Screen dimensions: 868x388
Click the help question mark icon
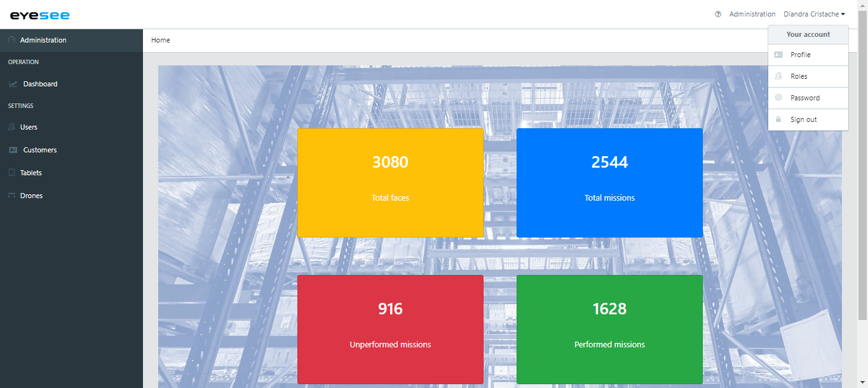tap(718, 14)
